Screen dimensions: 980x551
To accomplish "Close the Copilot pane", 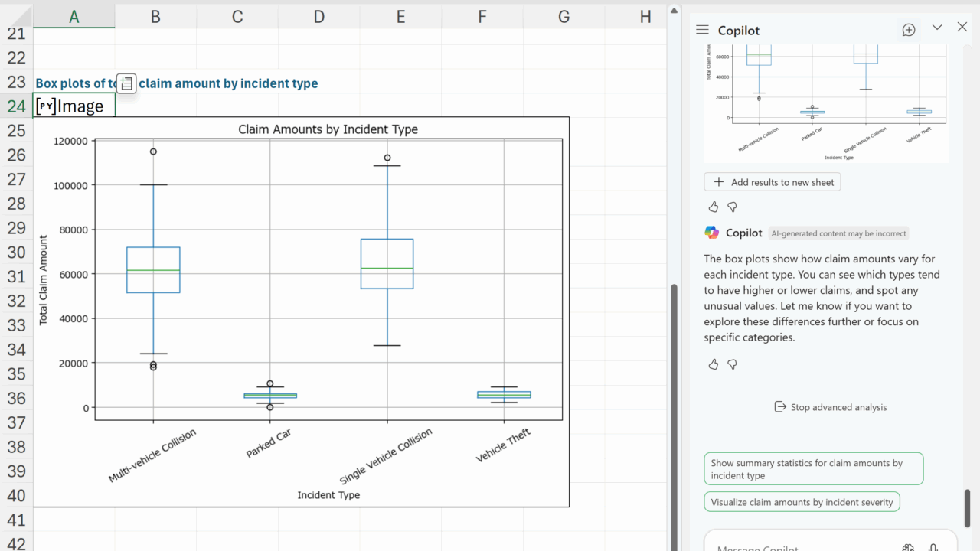I will (962, 28).
